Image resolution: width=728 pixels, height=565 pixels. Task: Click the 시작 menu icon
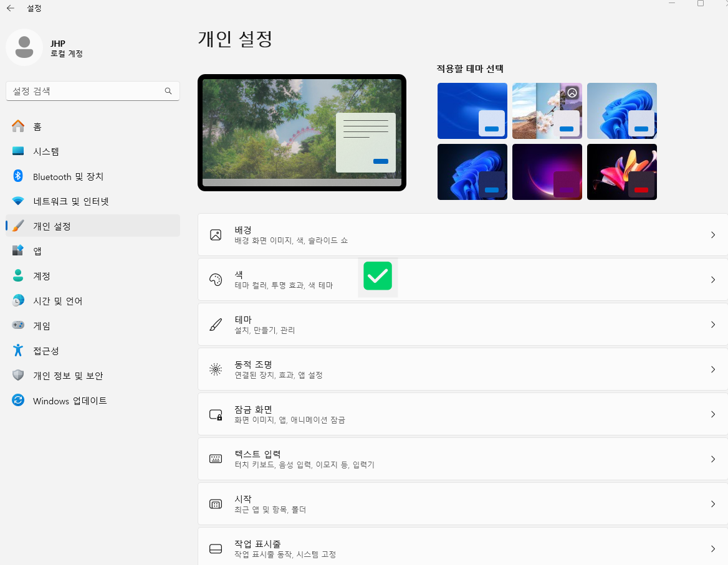click(x=216, y=504)
